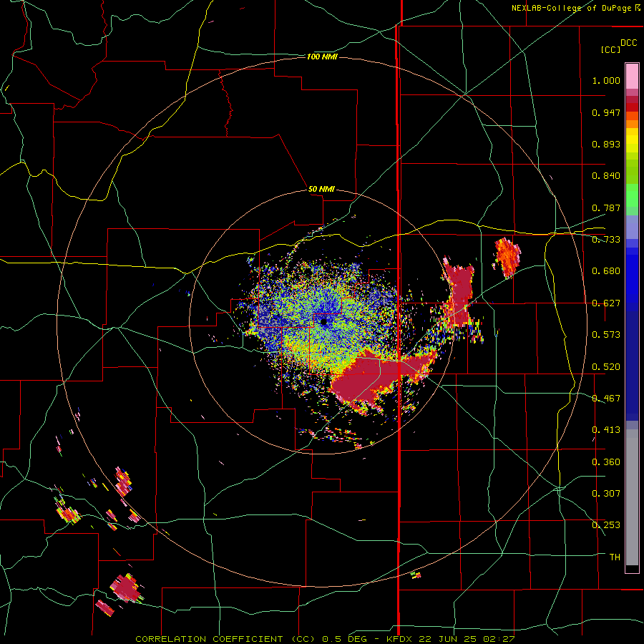
Task: Click the 0.360 legend value
Action: point(606,462)
